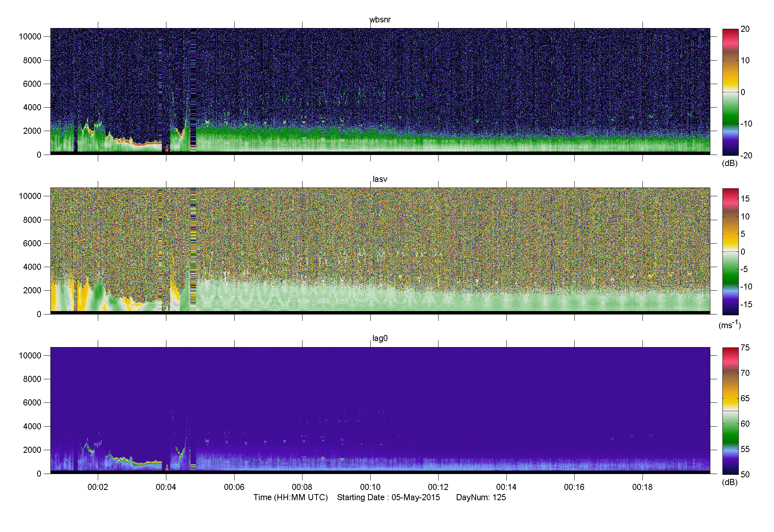Click the striped data-gap column in wbsnr plot
The height and width of the screenshot is (532, 774).
(193, 90)
